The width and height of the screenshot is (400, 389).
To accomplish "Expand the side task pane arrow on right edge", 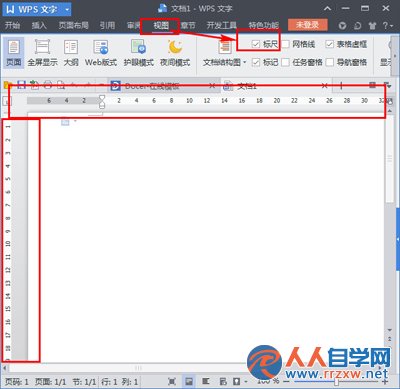I will [398, 240].
